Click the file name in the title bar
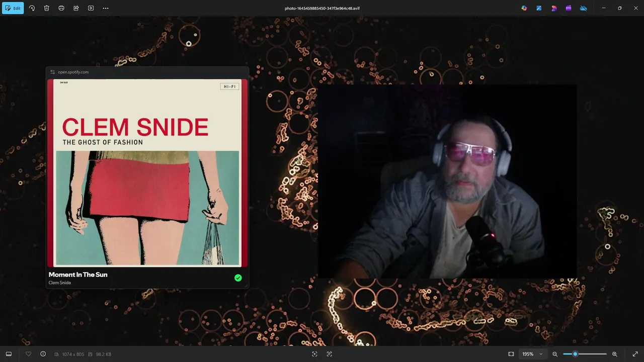Image resolution: width=644 pixels, height=362 pixels. click(322, 8)
